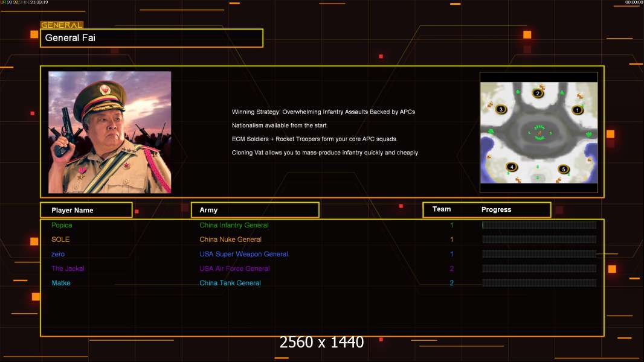The width and height of the screenshot is (644, 362).
Task: Click the Player Name column header
Action: (x=86, y=210)
